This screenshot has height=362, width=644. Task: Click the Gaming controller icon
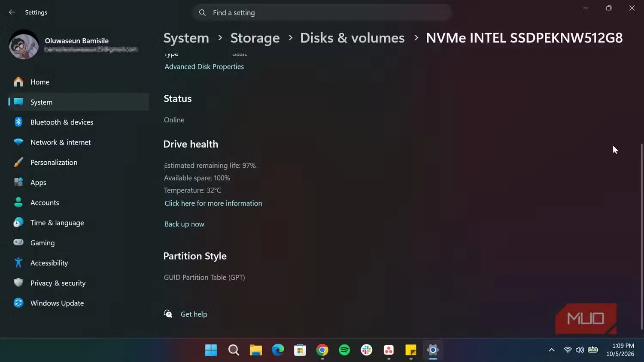point(18,243)
